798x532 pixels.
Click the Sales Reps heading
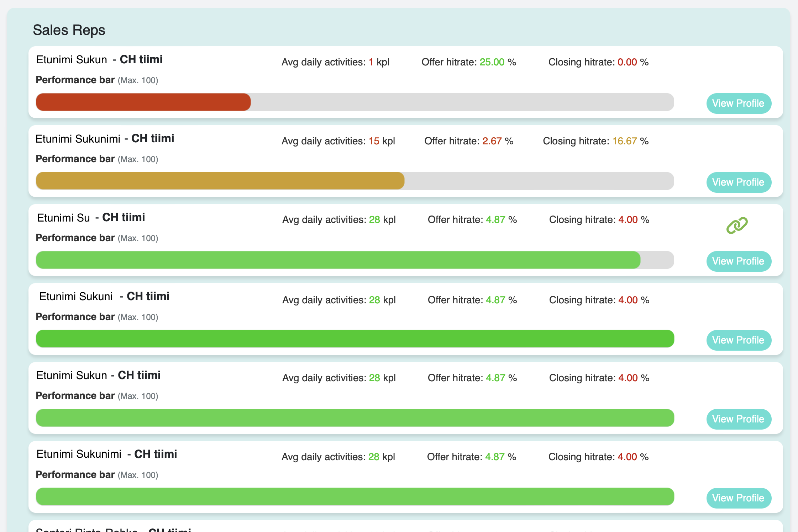(69, 30)
